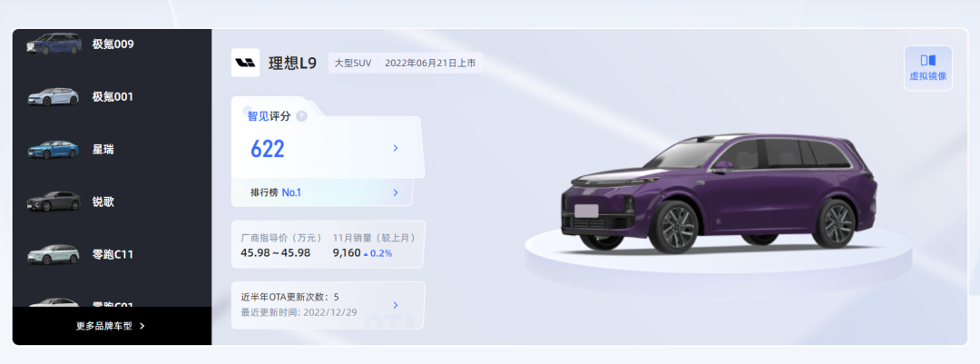Select the 星瑞 blue sedan image

coord(54,150)
